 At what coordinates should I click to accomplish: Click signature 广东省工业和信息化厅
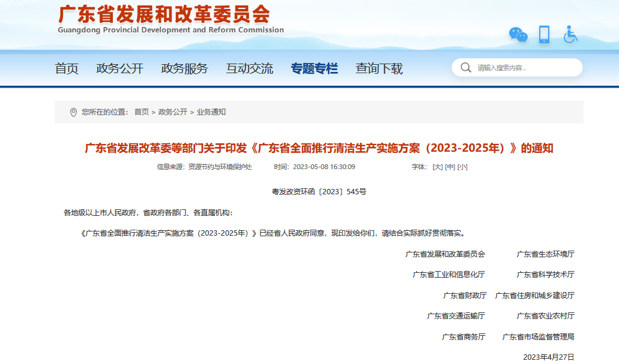449,275
